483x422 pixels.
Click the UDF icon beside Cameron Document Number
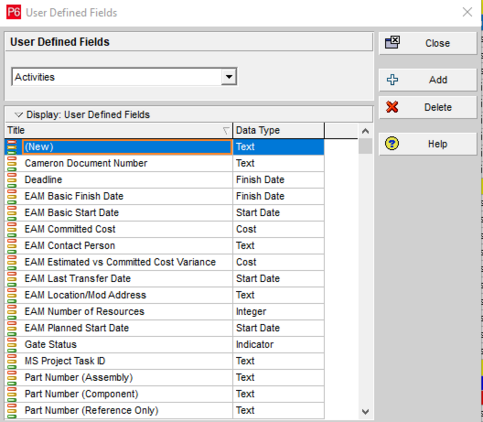(x=12, y=163)
